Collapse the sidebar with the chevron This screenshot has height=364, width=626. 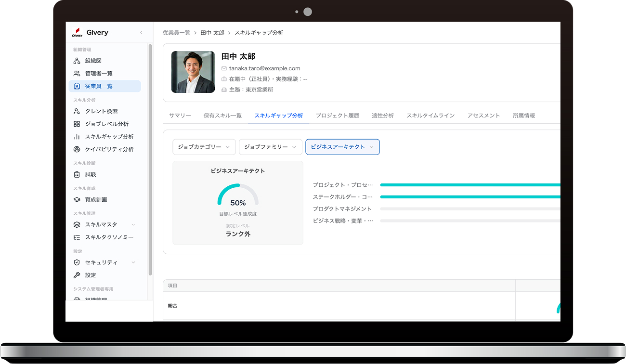[141, 33]
